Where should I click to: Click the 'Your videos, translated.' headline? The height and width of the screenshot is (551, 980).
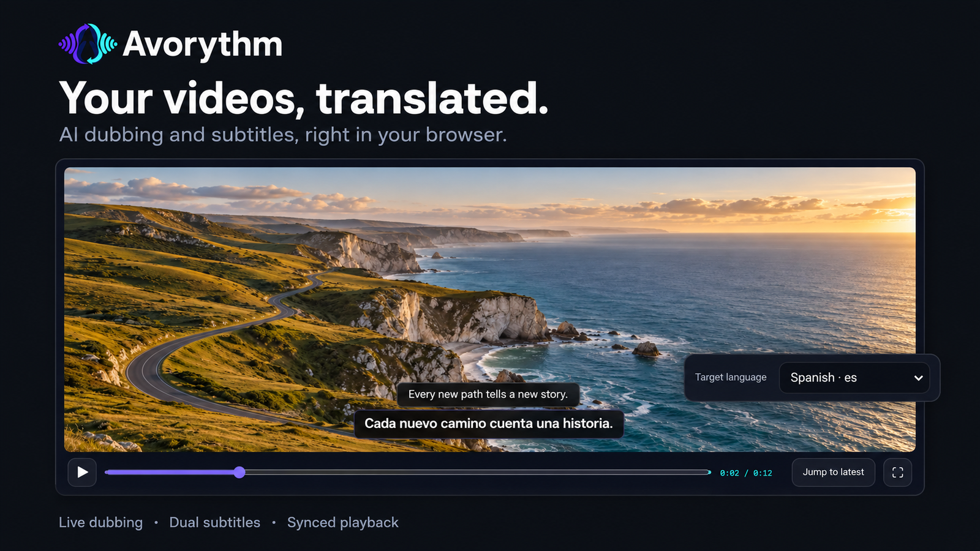point(304,98)
